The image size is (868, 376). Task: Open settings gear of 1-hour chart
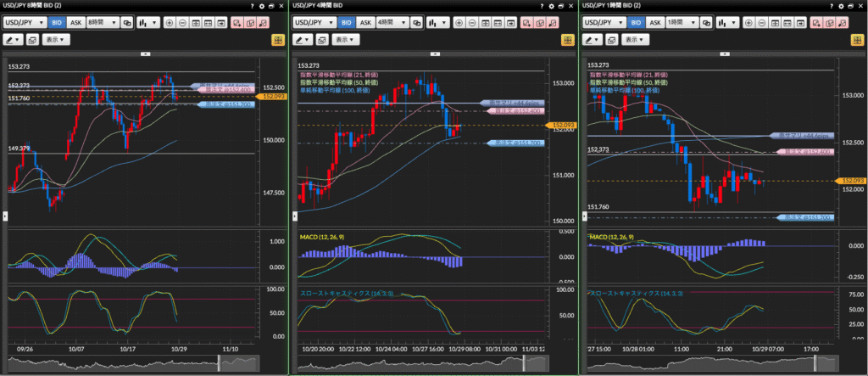[x=841, y=5]
